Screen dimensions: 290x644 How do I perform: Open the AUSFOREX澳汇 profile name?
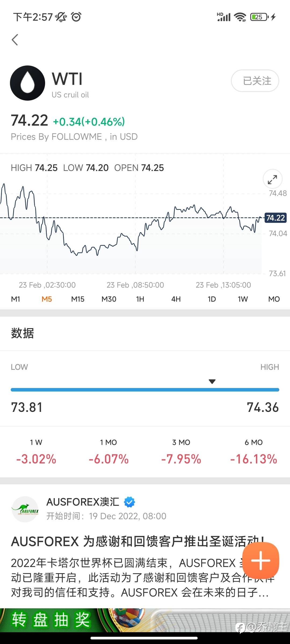[83, 502]
